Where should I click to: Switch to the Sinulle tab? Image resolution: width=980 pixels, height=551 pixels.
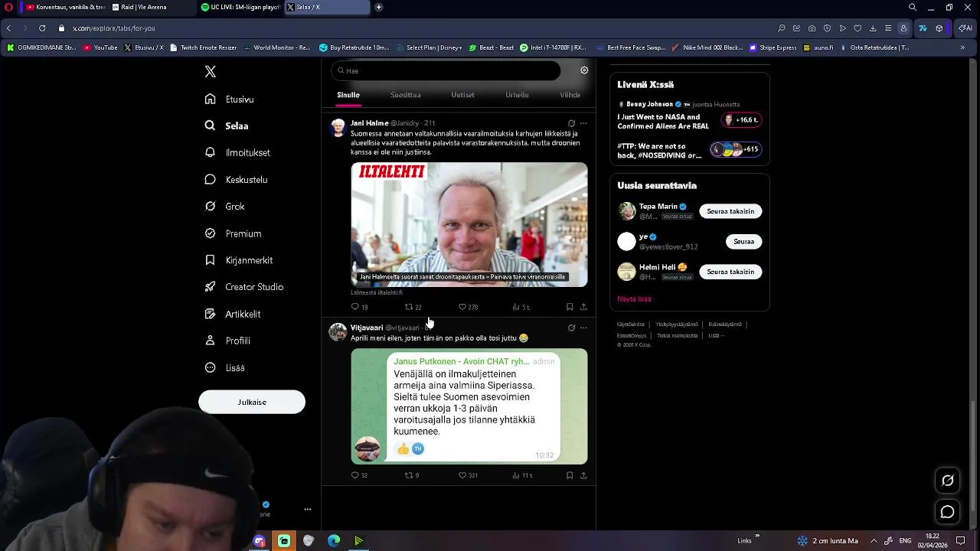point(348,95)
